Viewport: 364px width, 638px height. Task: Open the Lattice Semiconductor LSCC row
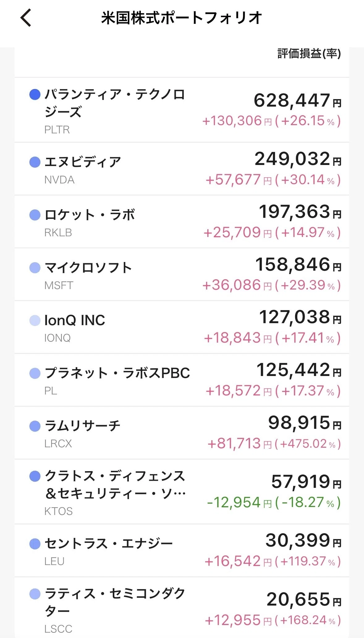click(182, 608)
